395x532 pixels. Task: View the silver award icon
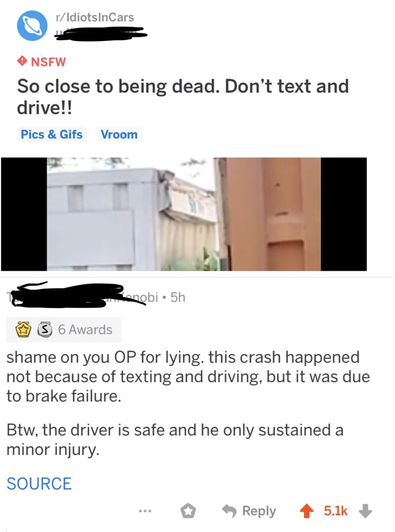tap(44, 330)
